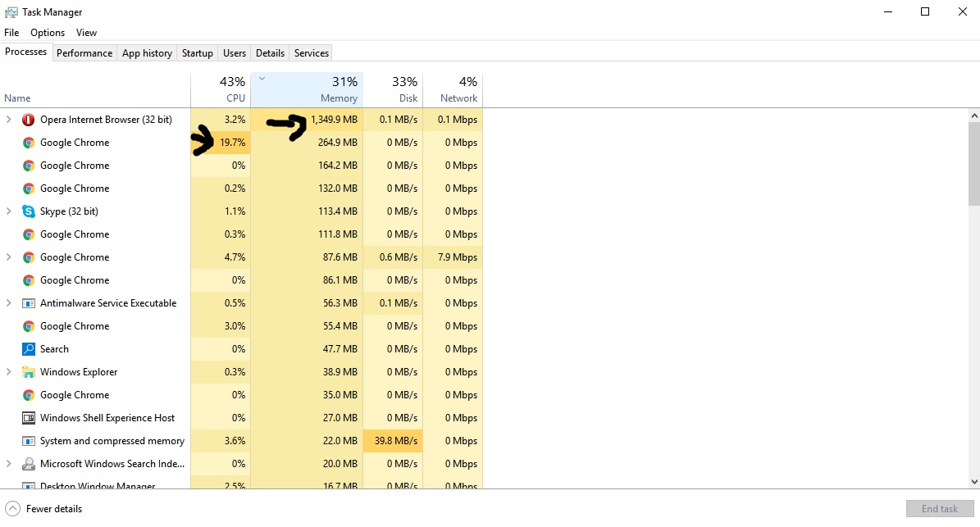980x527 pixels.
Task: Sort by the CPU column header
Action: click(221, 90)
